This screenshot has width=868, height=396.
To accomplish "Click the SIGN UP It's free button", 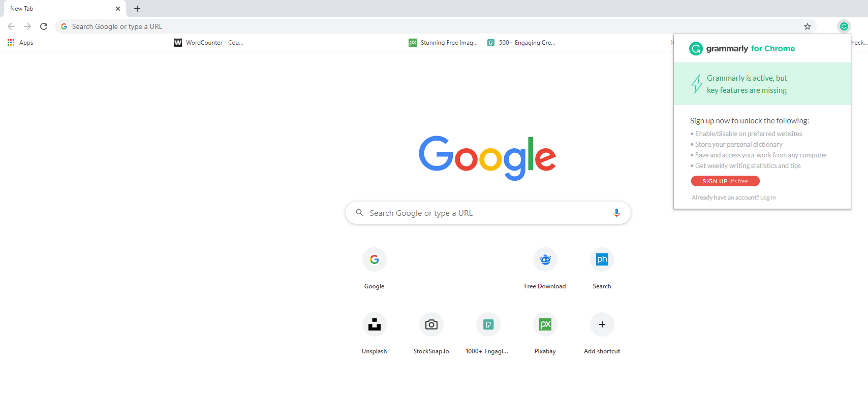I will (725, 181).
